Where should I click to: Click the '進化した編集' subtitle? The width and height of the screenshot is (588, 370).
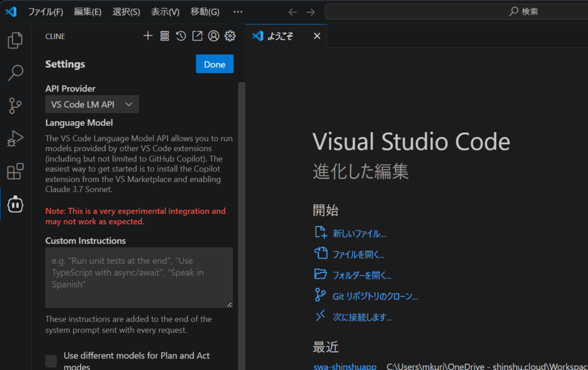tap(361, 171)
